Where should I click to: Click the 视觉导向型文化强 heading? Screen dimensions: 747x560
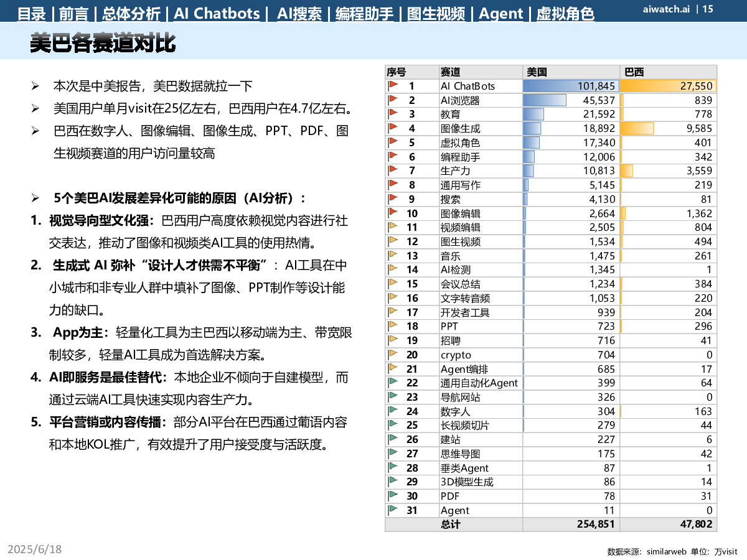101,220
